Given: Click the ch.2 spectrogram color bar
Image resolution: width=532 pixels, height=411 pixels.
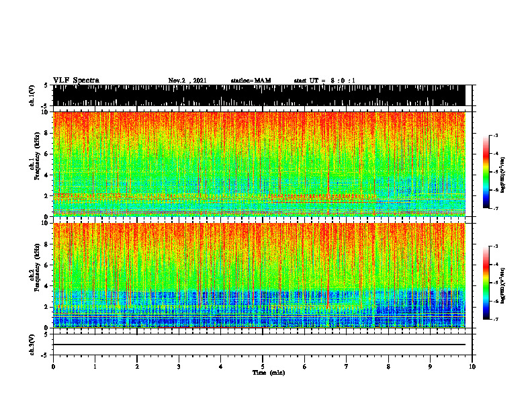Looking at the screenshot, I should click(x=486, y=283).
